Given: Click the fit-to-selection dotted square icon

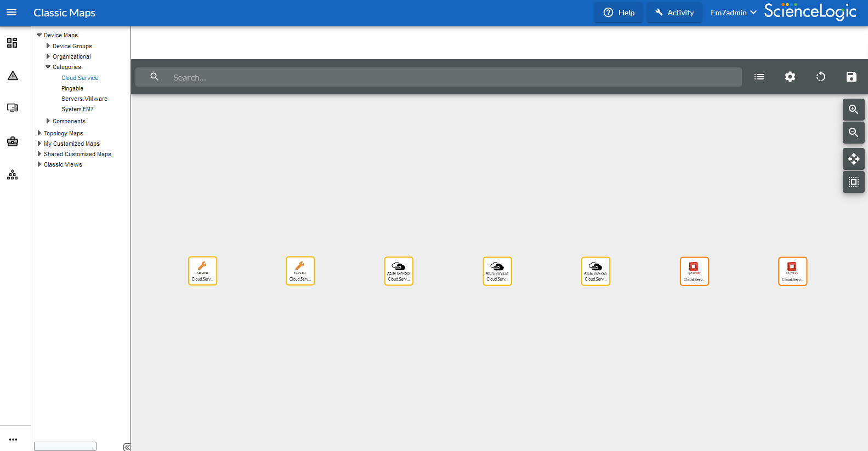Looking at the screenshot, I should 853,182.
